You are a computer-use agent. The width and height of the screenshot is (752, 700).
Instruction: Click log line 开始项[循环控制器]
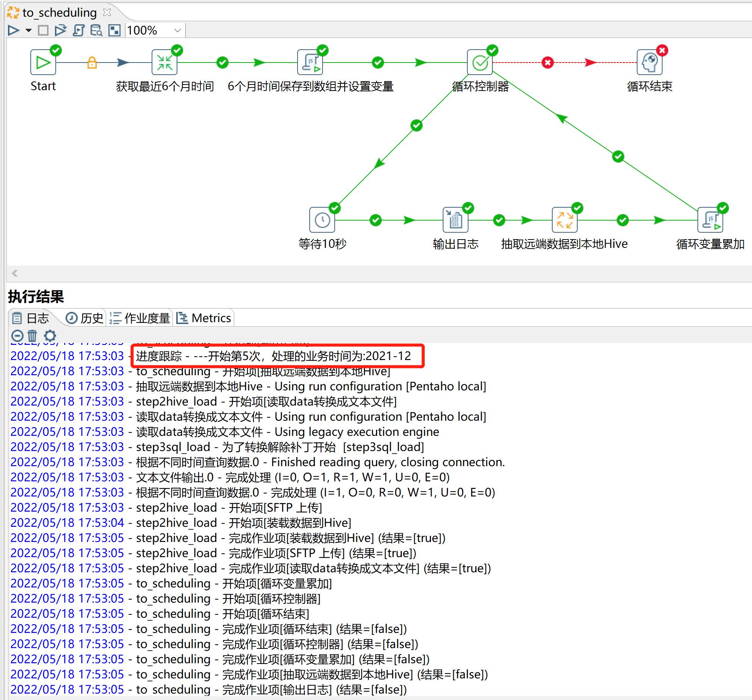click(x=165, y=598)
